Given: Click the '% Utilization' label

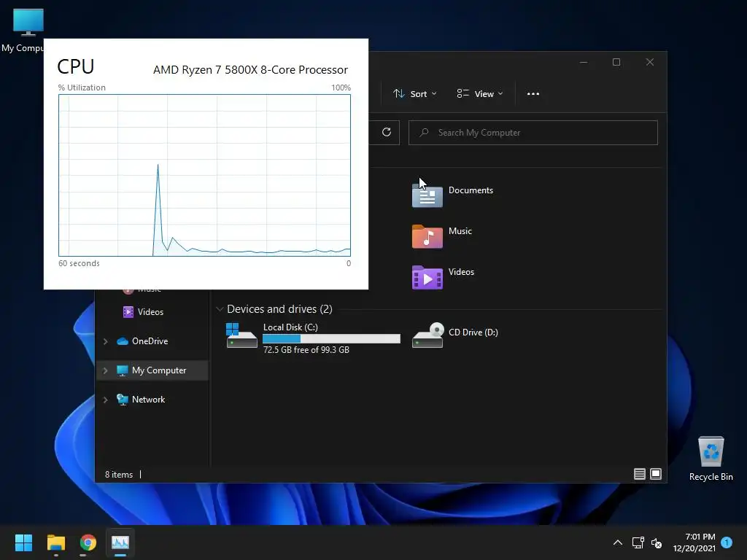Looking at the screenshot, I should 82,87.
